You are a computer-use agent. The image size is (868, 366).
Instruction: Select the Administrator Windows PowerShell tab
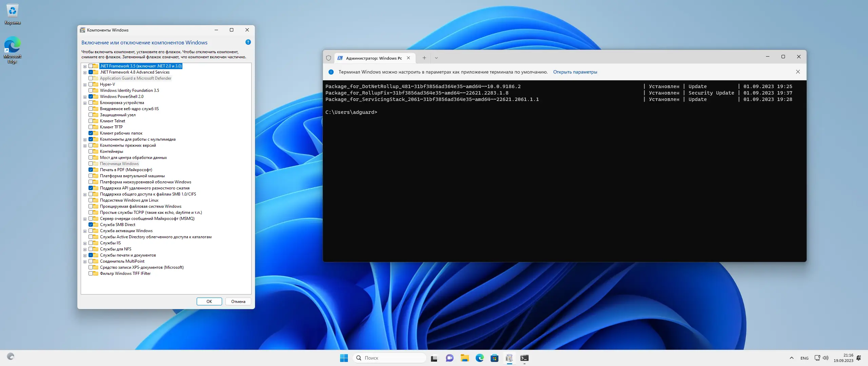pos(373,58)
